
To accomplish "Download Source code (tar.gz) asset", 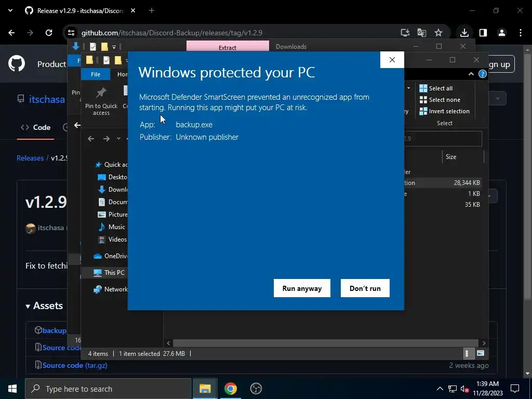I will coord(75,365).
